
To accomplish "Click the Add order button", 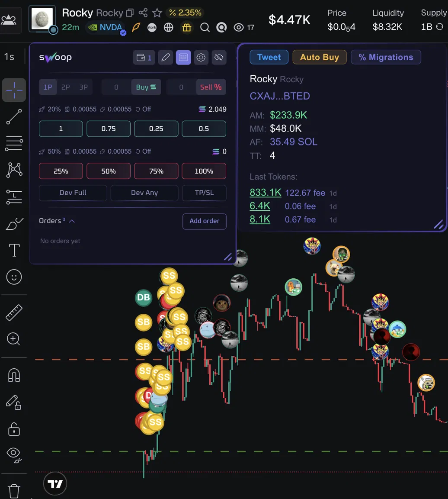I will (x=205, y=221).
